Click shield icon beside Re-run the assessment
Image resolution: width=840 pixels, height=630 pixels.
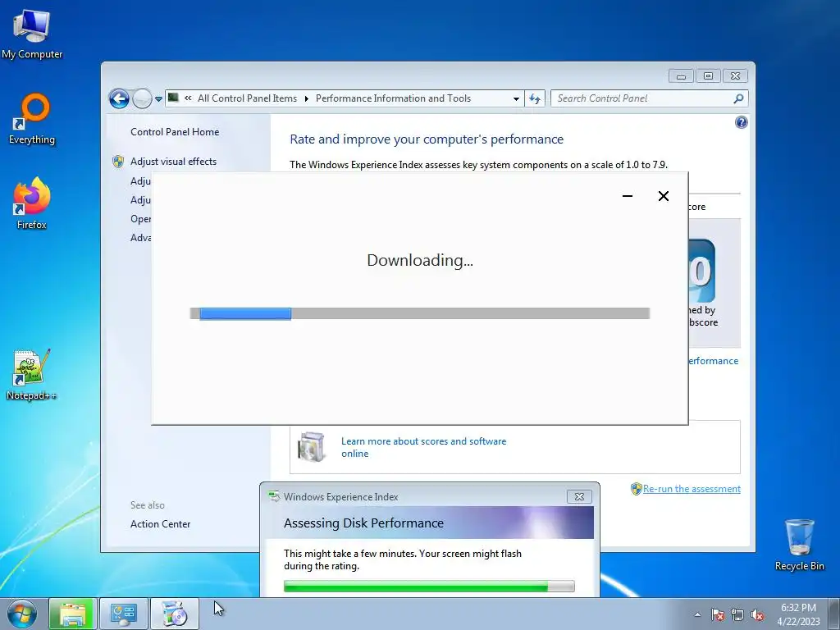pos(636,489)
